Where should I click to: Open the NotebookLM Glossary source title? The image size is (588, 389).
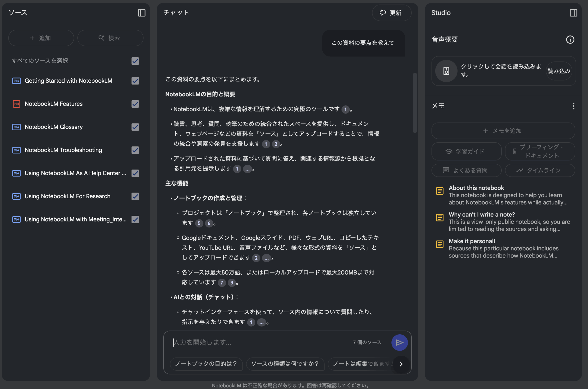(x=54, y=127)
